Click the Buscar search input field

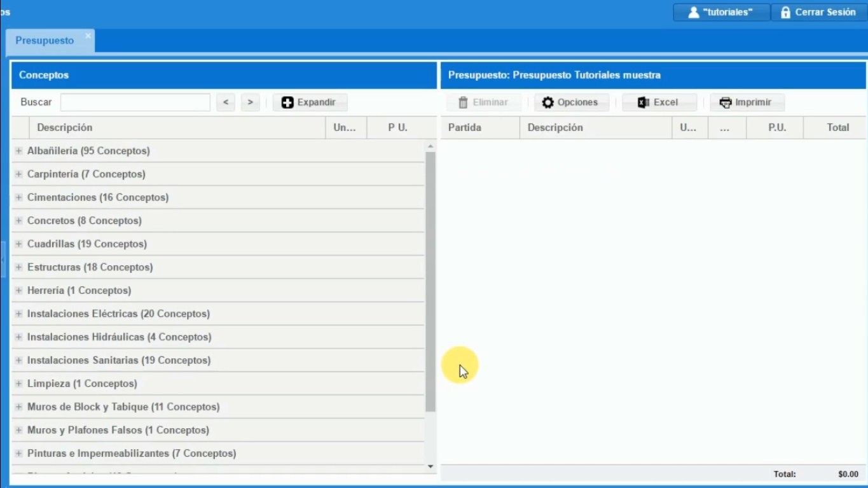(x=135, y=102)
